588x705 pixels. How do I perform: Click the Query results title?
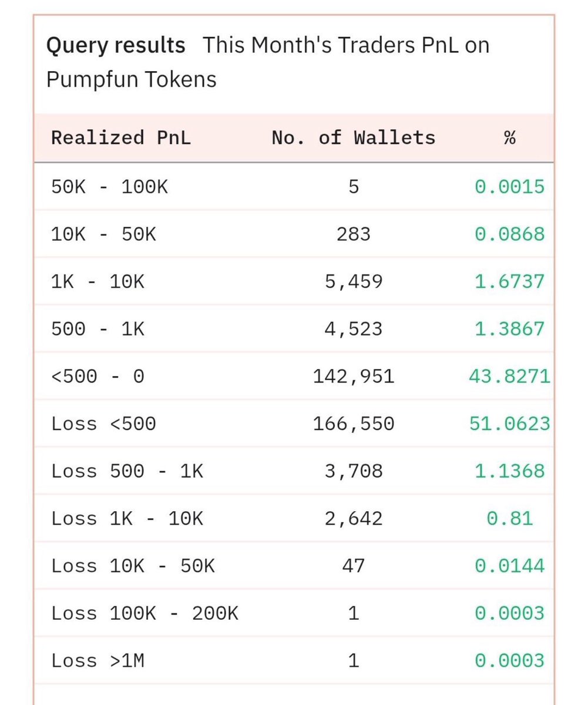pos(116,45)
